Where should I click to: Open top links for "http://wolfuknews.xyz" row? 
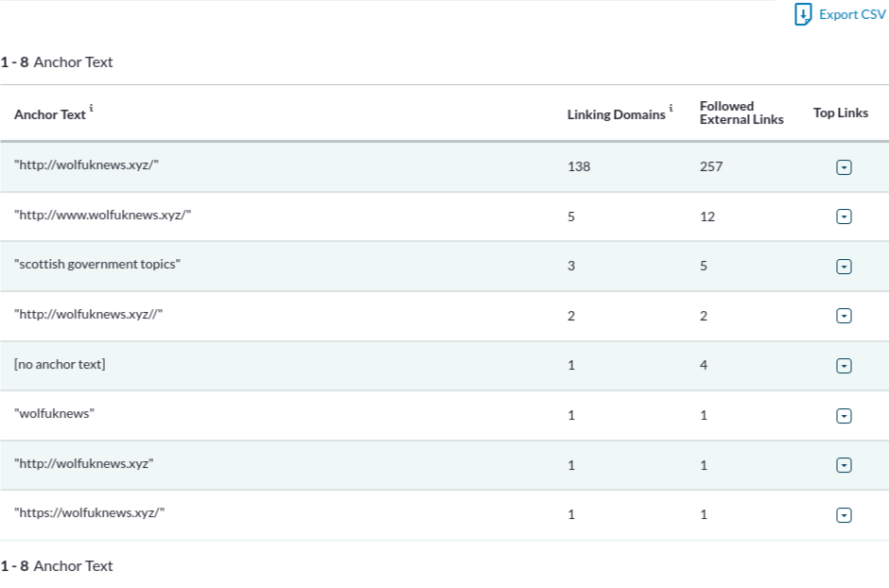(x=844, y=465)
